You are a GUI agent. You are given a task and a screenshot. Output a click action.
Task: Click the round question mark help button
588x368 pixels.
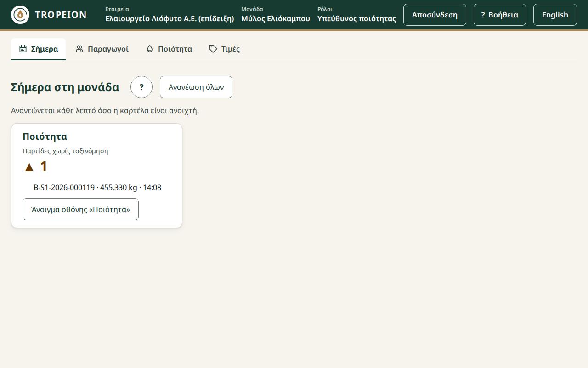coord(141,87)
